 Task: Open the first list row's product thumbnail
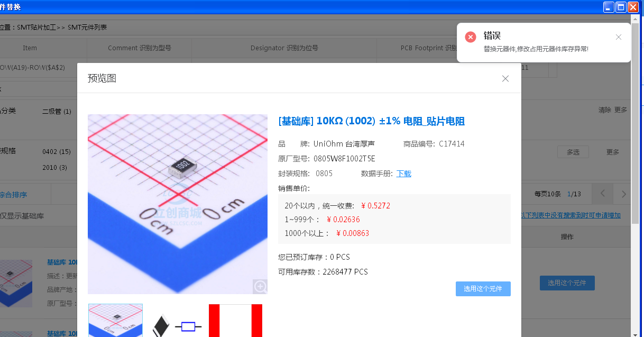16,283
